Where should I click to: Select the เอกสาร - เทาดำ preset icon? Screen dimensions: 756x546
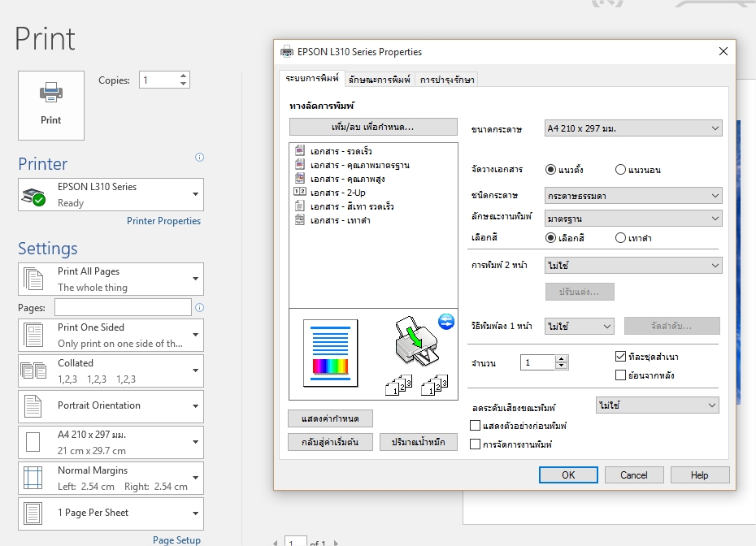[x=299, y=219]
